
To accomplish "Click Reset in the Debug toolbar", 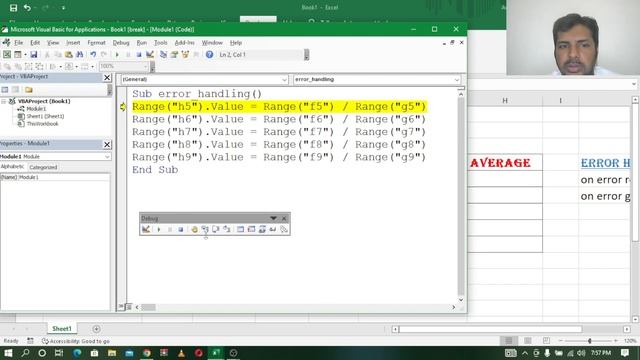I will pyautogui.click(x=180, y=229).
